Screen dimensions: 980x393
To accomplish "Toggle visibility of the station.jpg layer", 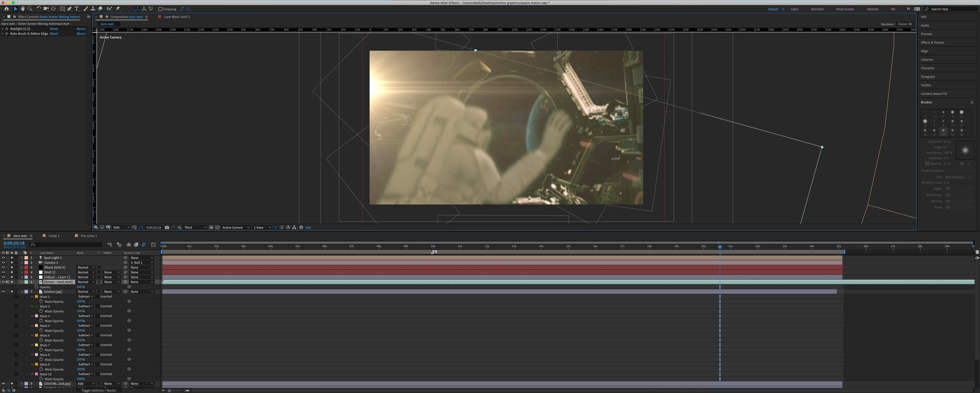I will click(3, 292).
